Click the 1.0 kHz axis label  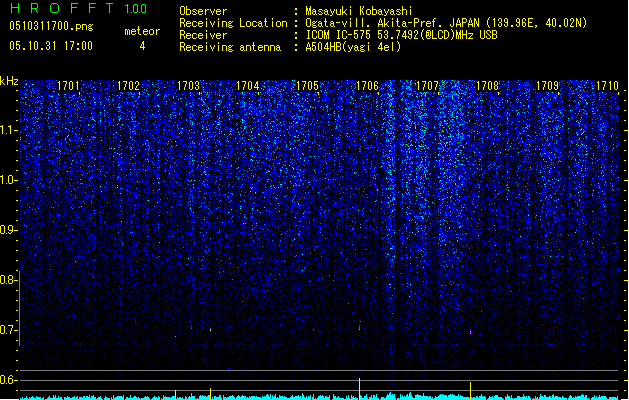pos(8,180)
